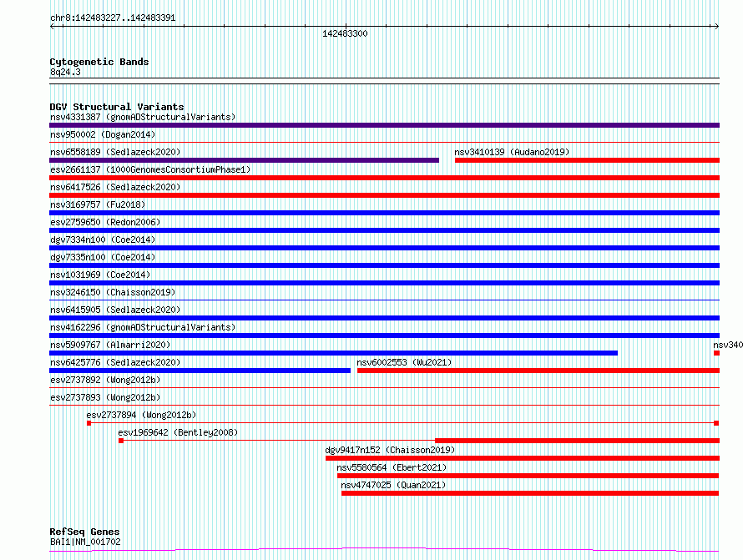
Task: Click the right red end marker of esv2737894
Action: pos(716,423)
